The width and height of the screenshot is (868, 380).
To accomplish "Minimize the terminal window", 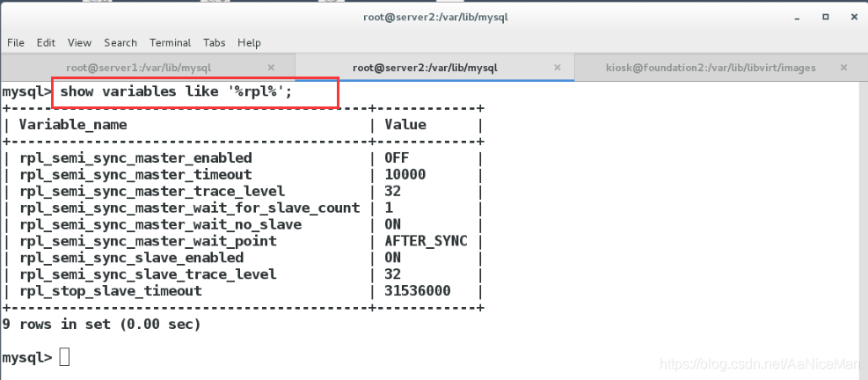I will (x=798, y=18).
